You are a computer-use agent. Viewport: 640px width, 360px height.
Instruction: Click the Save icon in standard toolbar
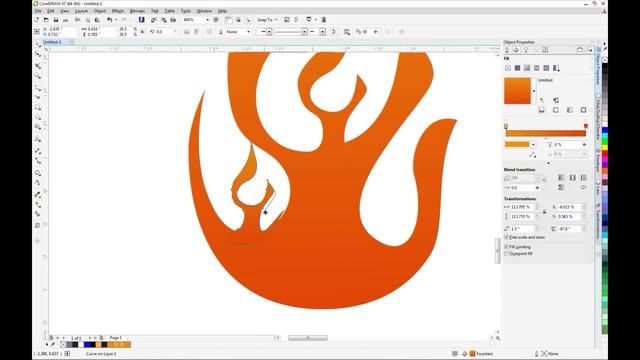[56, 20]
